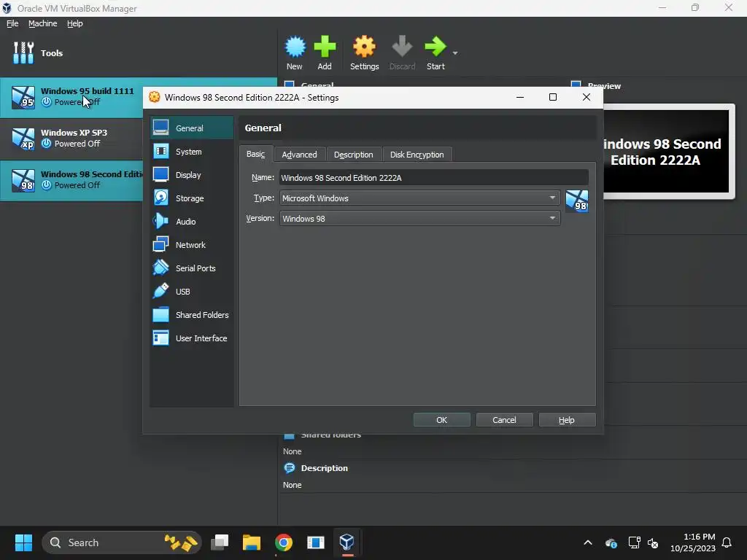Open the Storage settings category icon
This screenshot has height=560, width=747.
click(x=160, y=198)
